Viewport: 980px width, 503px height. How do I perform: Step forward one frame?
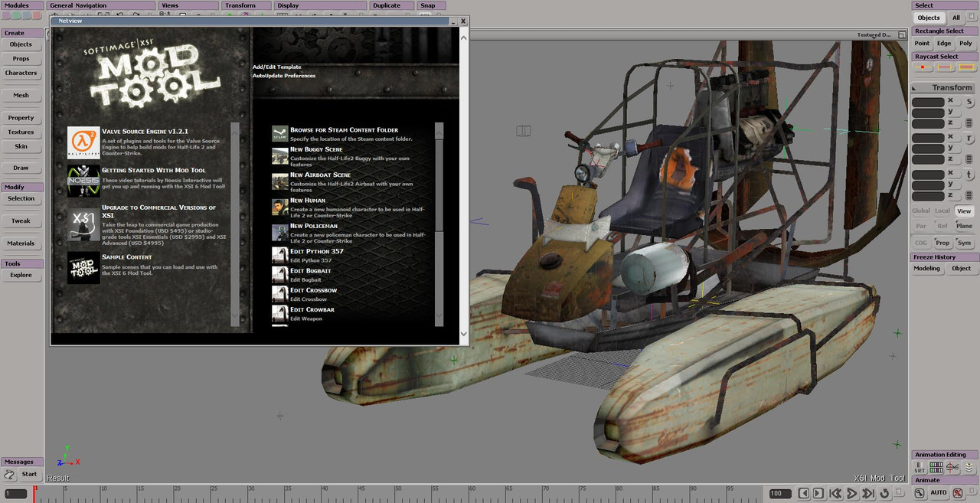(x=818, y=493)
